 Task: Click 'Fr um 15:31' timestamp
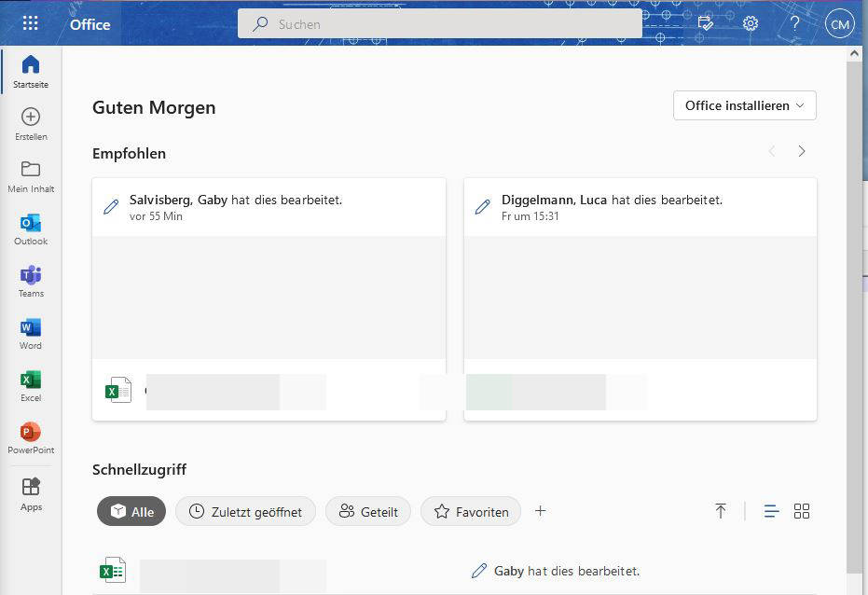tap(530, 216)
